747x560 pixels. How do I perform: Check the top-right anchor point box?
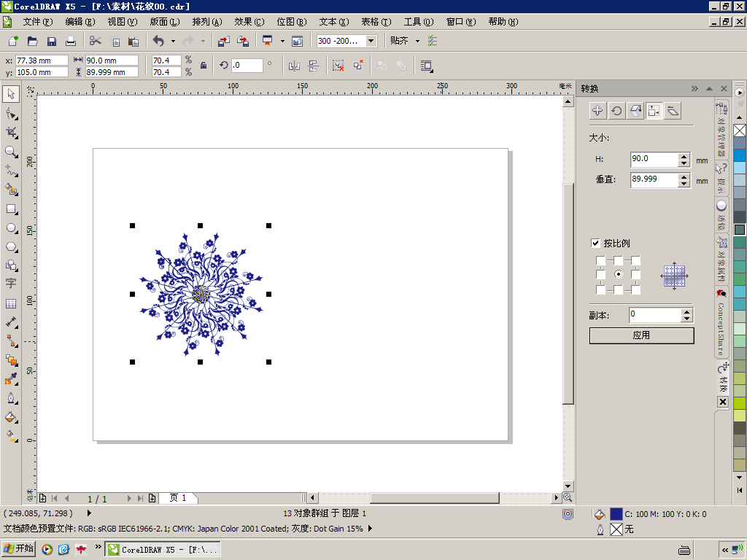coord(635,260)
